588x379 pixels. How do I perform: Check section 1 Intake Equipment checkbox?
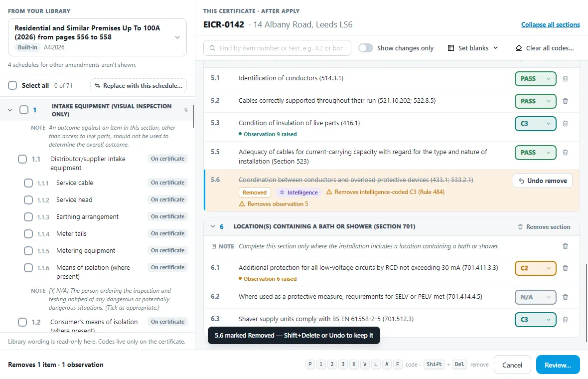point(24,110)
